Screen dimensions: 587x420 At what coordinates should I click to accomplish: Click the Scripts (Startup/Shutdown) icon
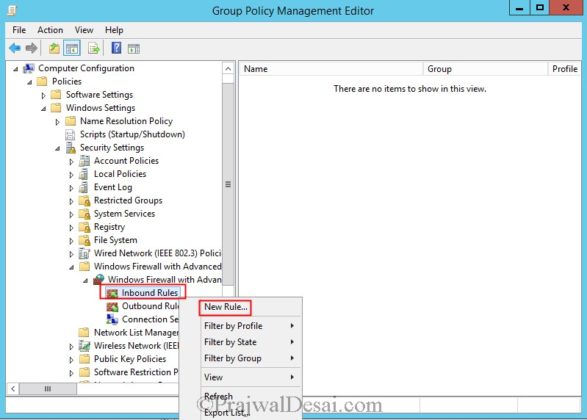[x=70, y=134]
